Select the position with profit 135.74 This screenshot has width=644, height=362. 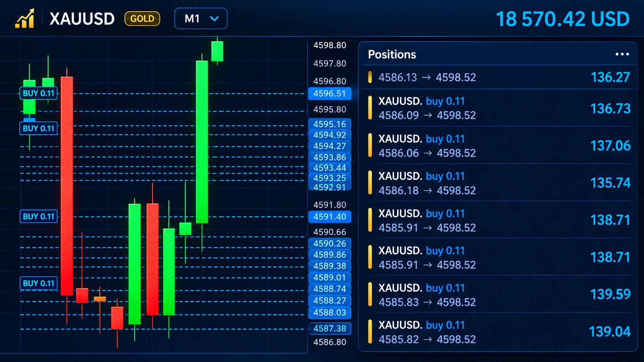coord(498,183)
